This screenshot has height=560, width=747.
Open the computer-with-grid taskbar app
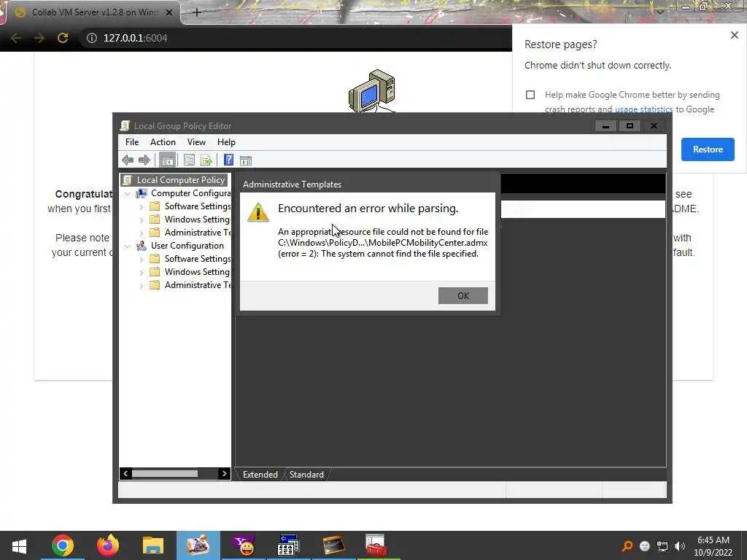(288, 545)
